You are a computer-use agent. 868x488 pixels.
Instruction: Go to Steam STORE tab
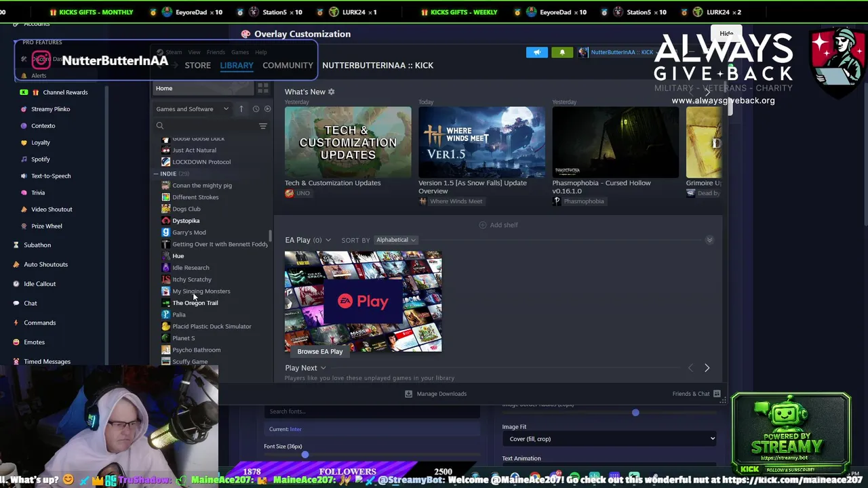click(x=198, y=65)
